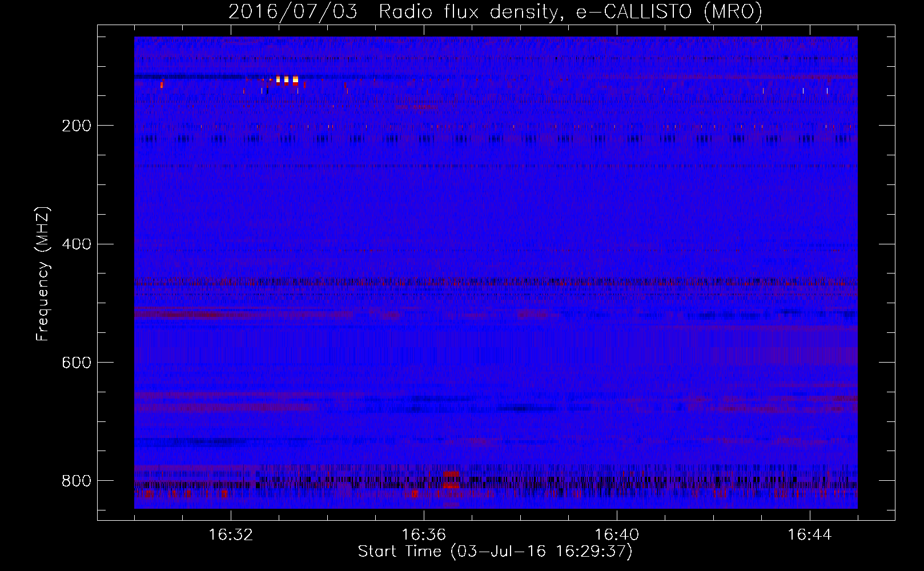Click the 16:32 time tick label

pyautogui.click(x=231, y=535)
